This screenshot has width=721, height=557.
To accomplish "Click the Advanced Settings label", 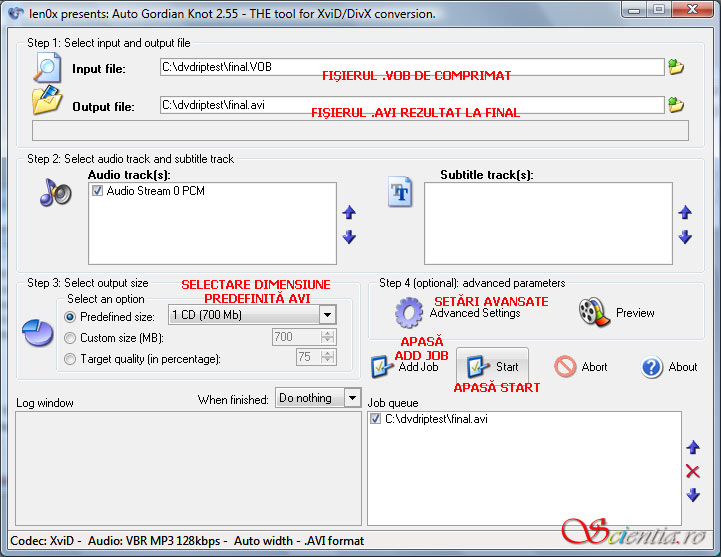I will [475, 313].
